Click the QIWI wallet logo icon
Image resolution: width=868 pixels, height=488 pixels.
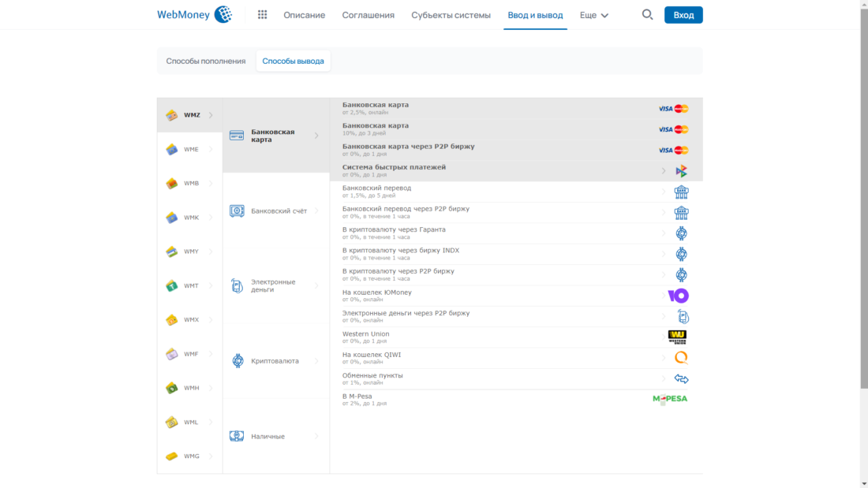(681, 358)
